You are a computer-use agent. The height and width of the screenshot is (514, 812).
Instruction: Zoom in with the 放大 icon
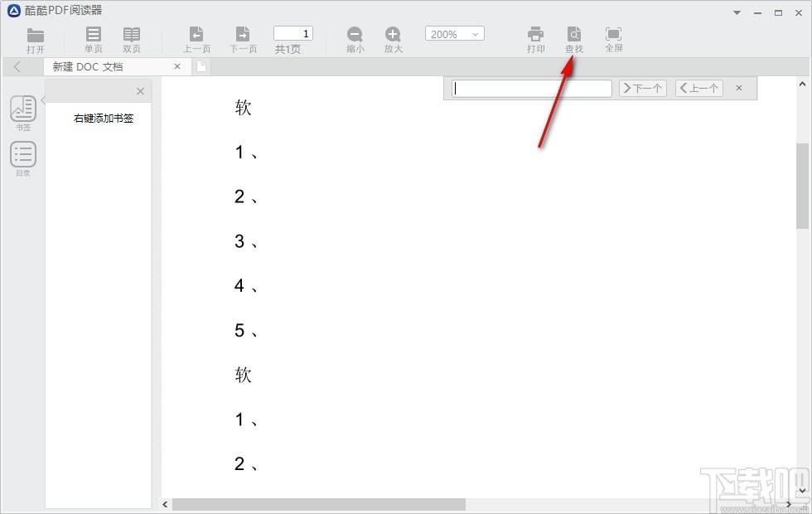(x=393, y=40)
